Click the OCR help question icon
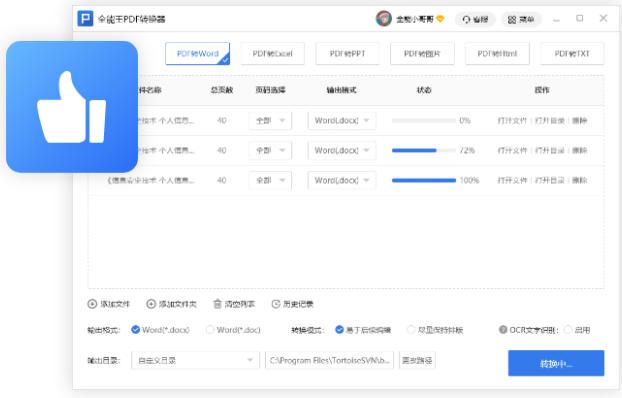 pos(503,330)
